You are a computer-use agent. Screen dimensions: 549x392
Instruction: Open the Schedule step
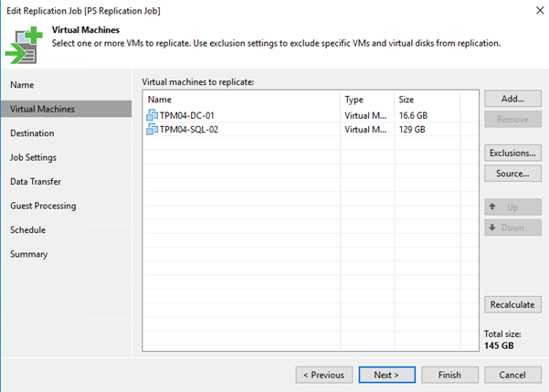click(x=27, y=229)
